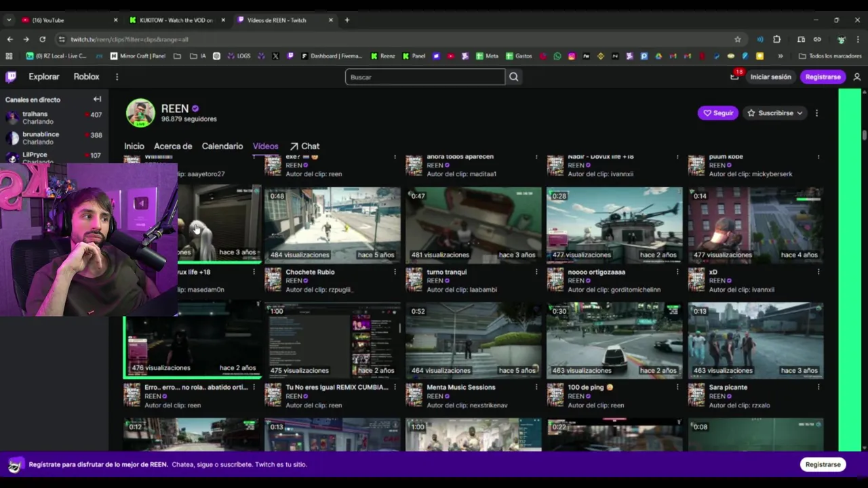Screen dimensions: 868x488
Task: Switch to the Inicio tab
Action: tap(134, 146)
